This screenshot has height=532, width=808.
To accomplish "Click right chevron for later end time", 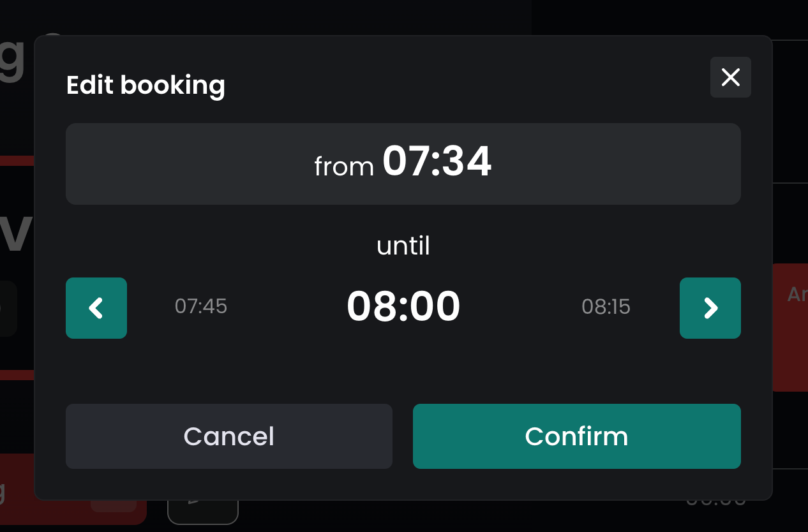I will coord(710,308).
